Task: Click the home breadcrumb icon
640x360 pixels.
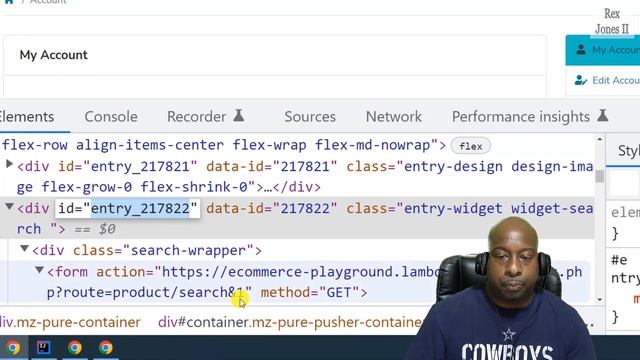Action: click(9, 2)
